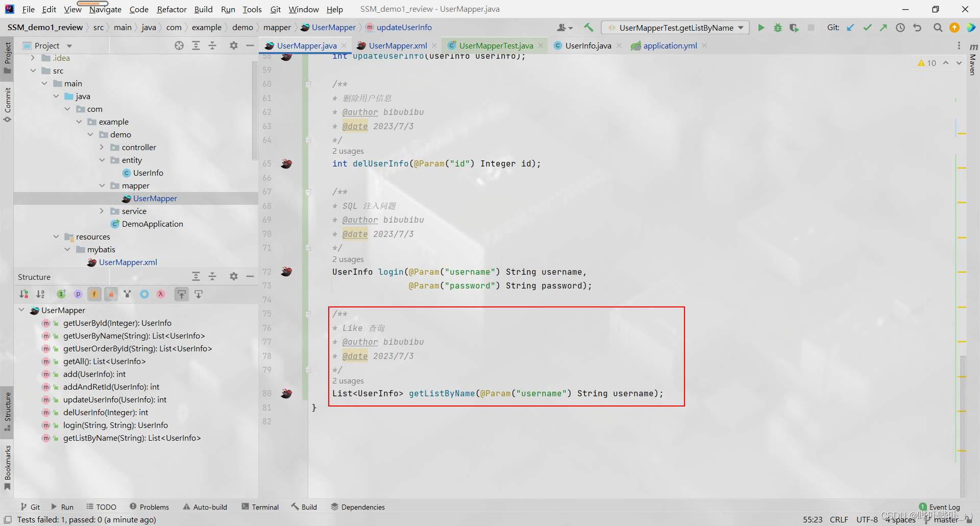Select getListByName method in Structure
The height and width of the screenshot is (526, 980).
pyautogui.click(x=132, y=438)
